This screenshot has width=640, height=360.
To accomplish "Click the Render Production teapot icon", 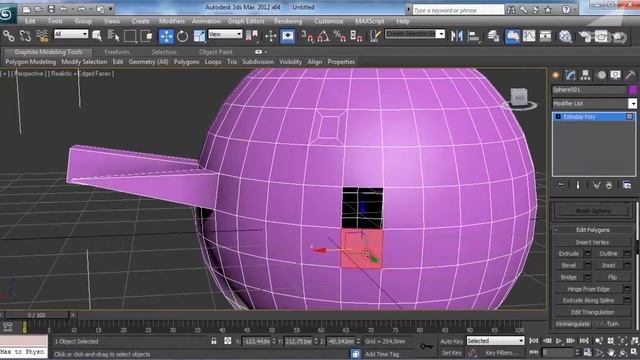I will click(x=619, y=36).
